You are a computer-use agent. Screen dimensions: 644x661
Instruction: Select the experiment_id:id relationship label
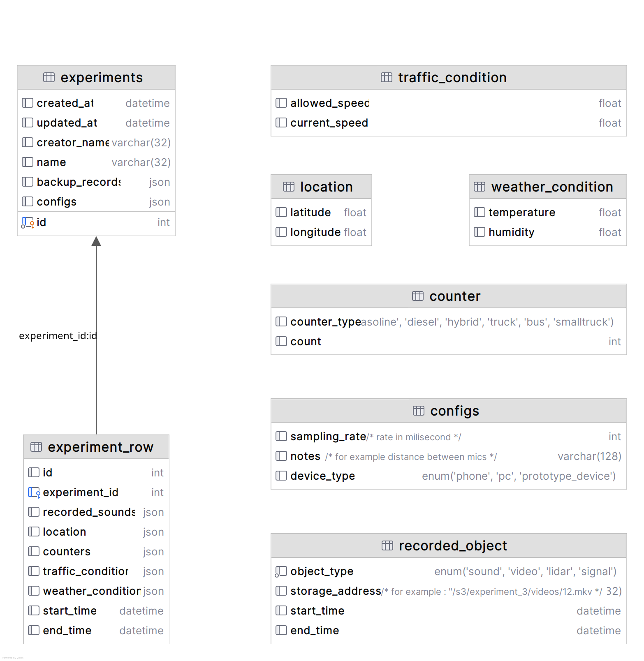(x=58, y=336)
